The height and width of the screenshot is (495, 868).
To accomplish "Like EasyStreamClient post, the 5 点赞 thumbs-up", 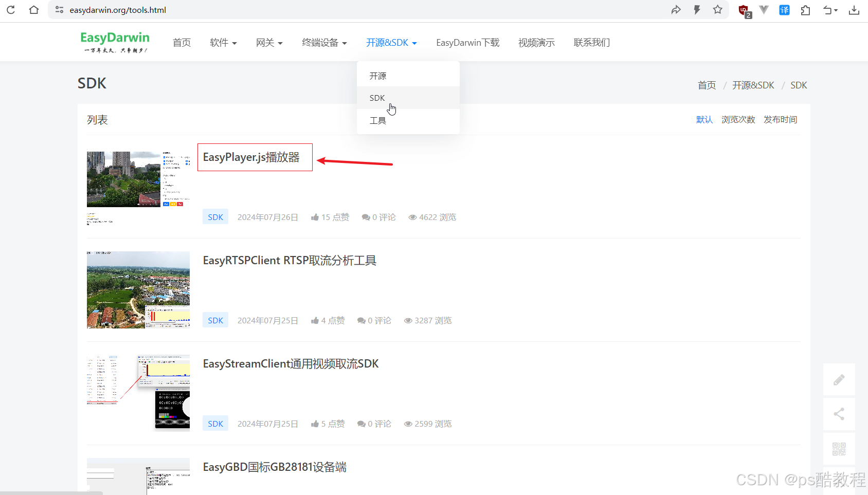I will click(315, 424).
